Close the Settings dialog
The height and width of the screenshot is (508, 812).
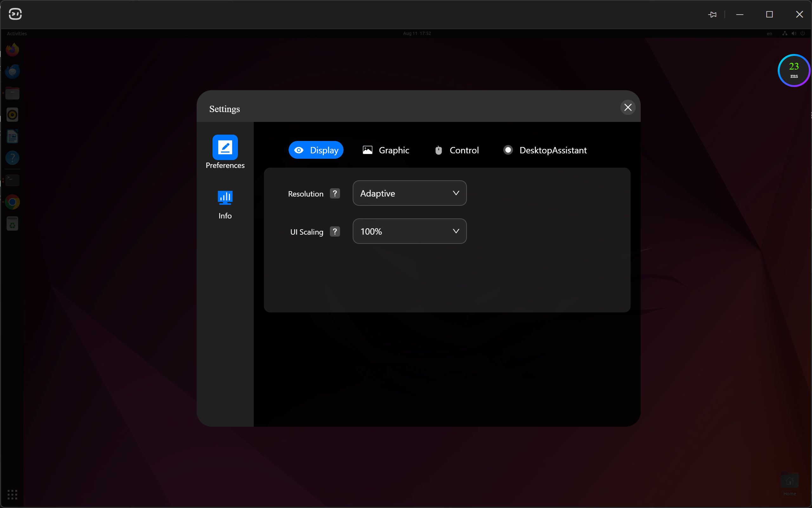coord(628,108)
